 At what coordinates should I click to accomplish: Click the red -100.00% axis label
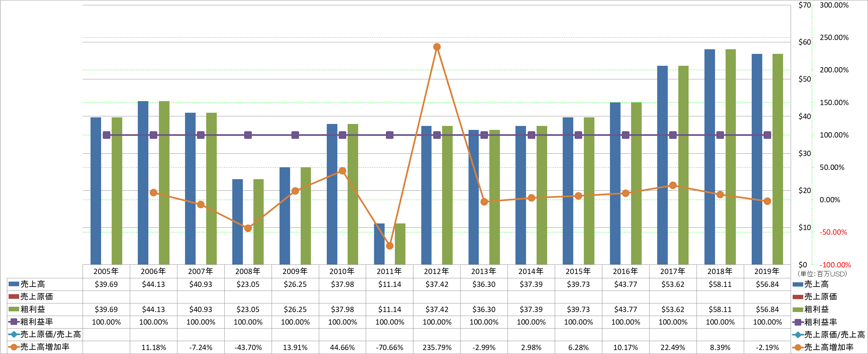click(x=835, y=265)
